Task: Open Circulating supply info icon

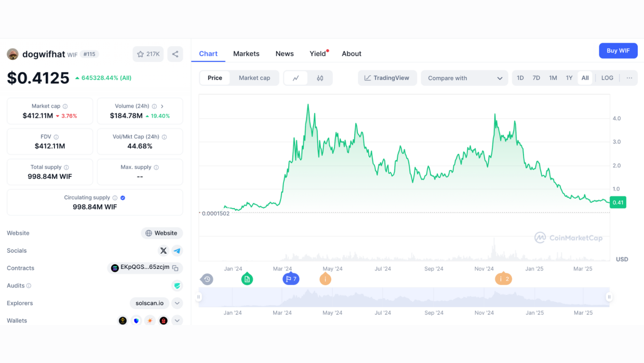Action: point(115,198)
